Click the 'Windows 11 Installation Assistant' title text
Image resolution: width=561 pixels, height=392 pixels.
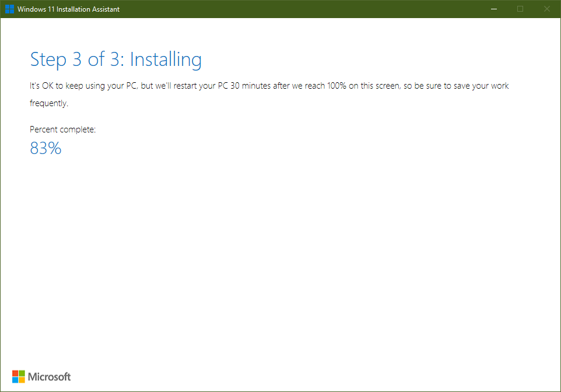click(68, 9)
